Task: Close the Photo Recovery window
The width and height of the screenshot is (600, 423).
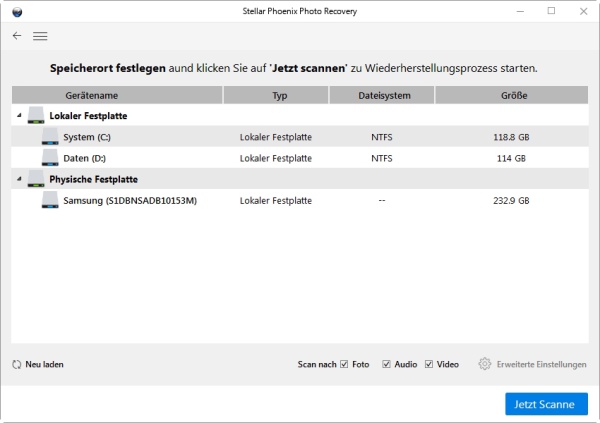Action: click(583, 11)
